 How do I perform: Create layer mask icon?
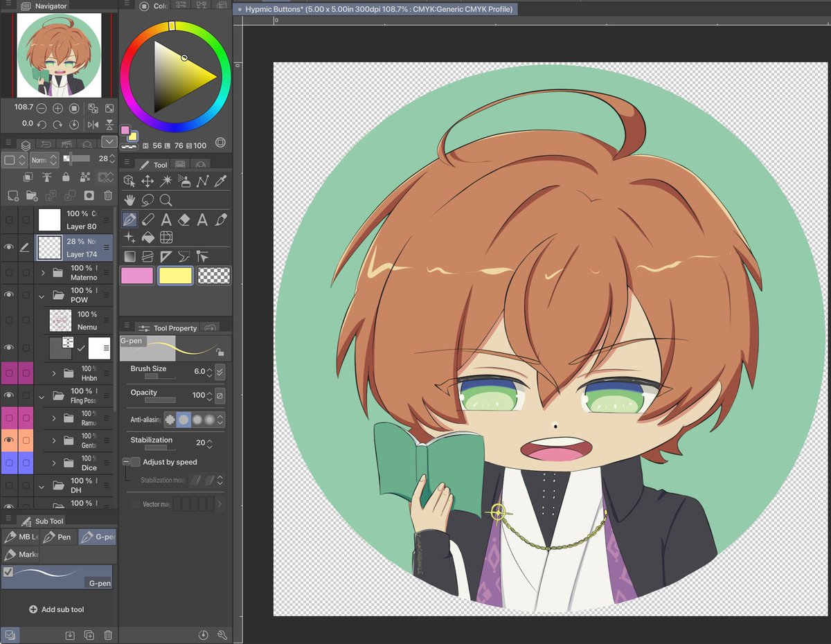point(89,195)
